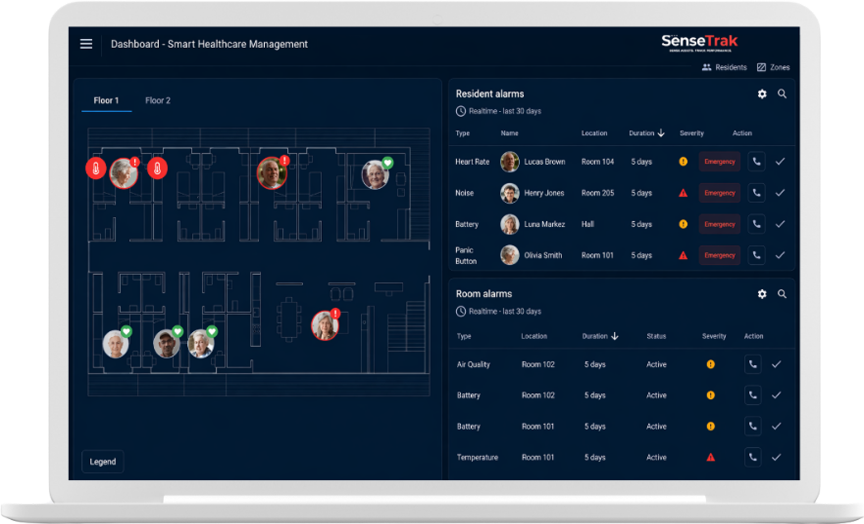
Task: Open Henry Jones's profile picture
Action: [x=510, y=193]
